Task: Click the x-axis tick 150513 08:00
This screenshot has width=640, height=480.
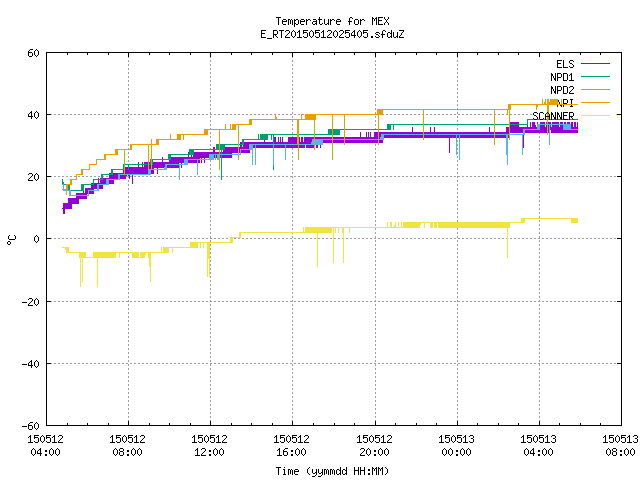Action: coord(620,446)
